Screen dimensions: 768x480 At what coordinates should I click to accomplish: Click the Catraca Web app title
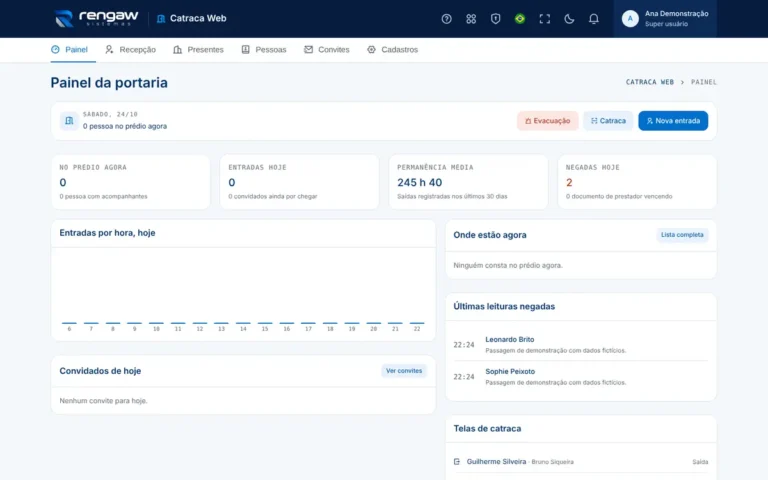pyautogui.click(x=198, y=19)
